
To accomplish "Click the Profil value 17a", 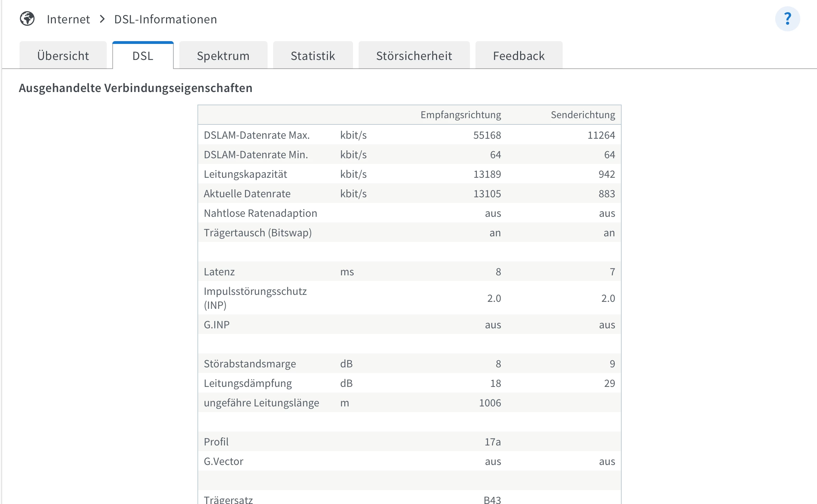I will point(492,442).
